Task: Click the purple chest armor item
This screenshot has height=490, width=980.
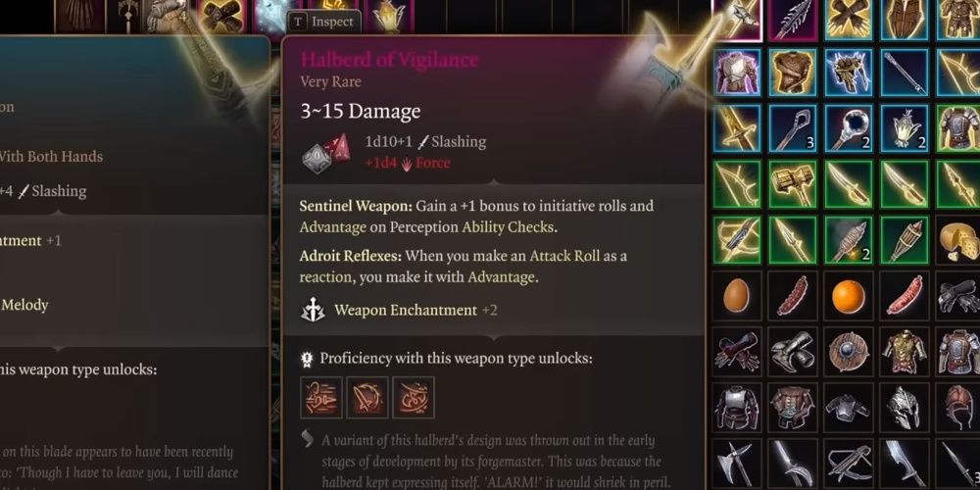Action: pyautogui.click(x=737, y=72)
